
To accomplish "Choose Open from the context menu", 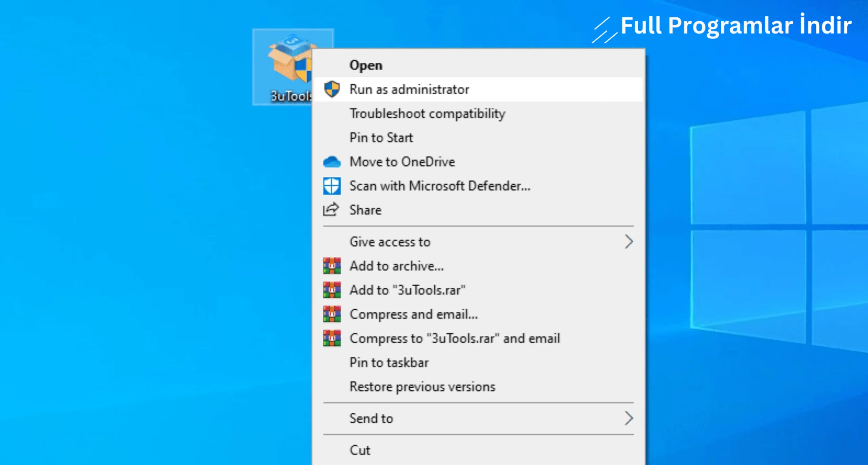I will click(478, 65).
